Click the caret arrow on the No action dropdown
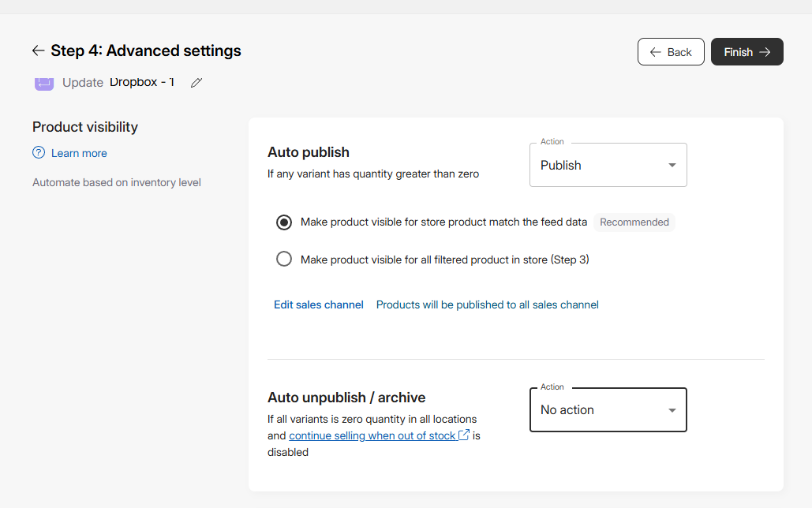 point(672,410)
